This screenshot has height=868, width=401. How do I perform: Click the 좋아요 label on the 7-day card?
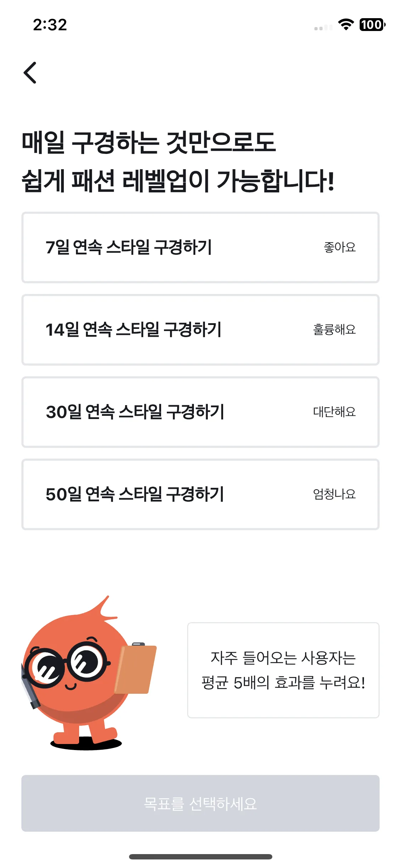340,247
